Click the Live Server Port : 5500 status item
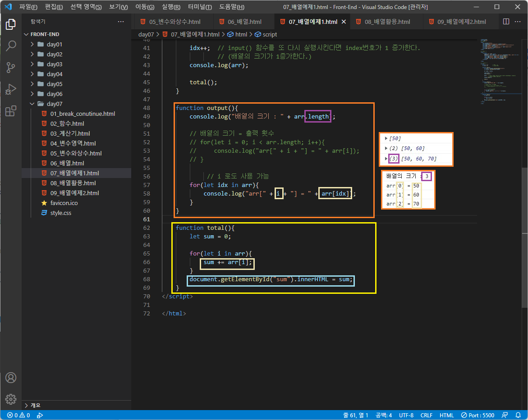 [x=477, y=415]
